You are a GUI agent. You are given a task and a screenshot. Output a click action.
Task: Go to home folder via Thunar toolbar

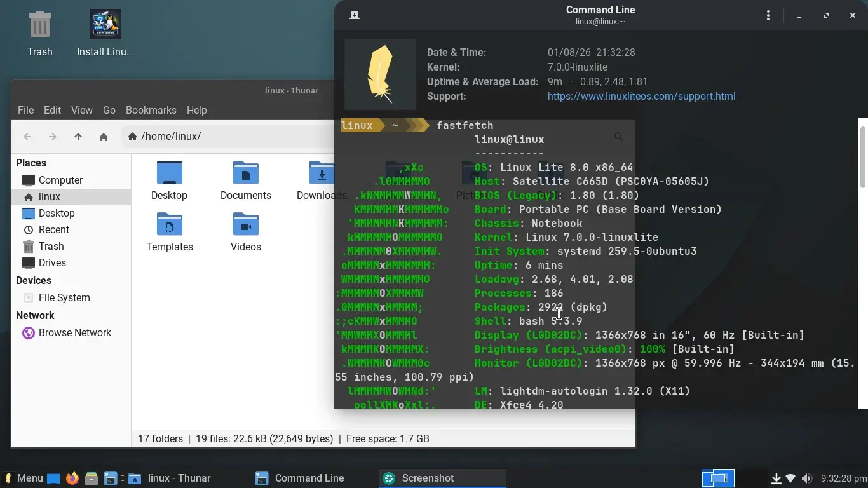point(104,137)
